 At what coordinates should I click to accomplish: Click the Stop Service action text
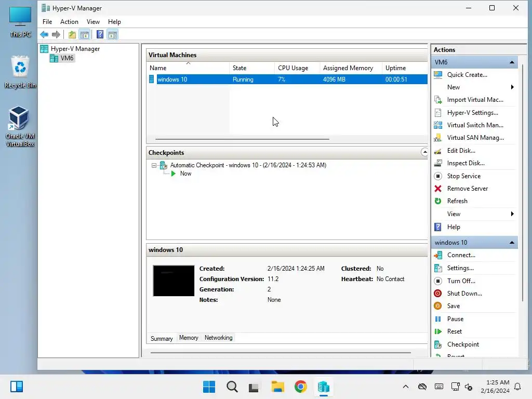click(464, 176)
